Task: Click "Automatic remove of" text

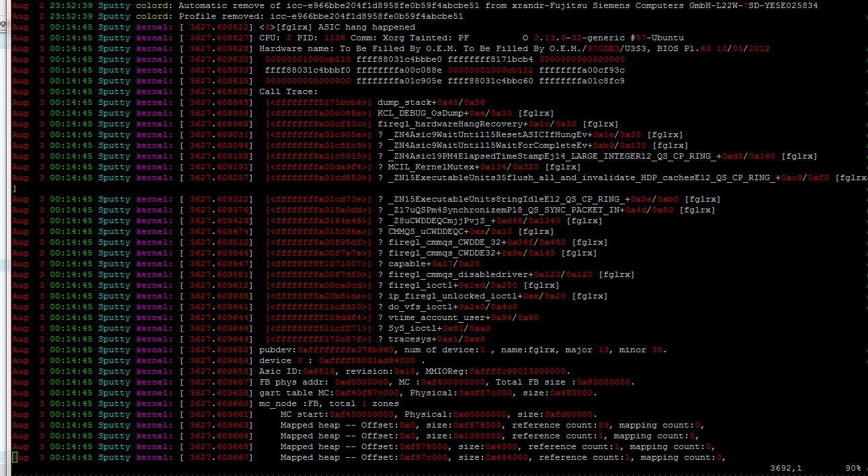Action: (229, 5)
